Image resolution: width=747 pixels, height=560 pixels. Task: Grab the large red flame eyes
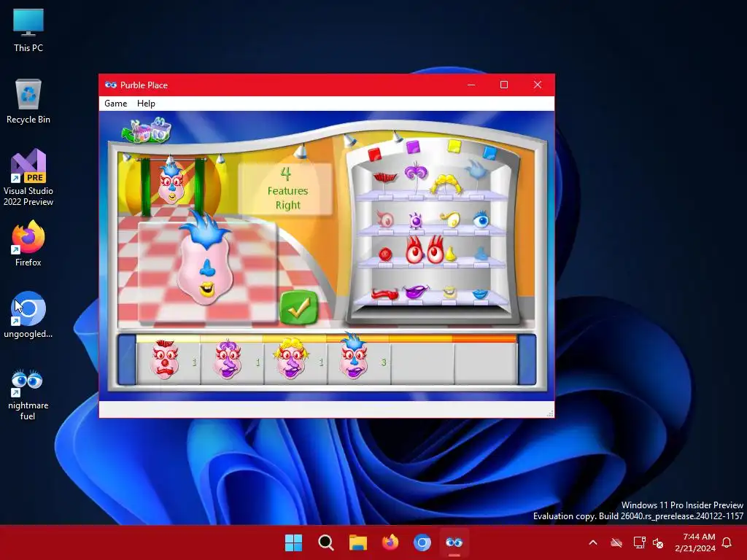[x=425, y=249]
